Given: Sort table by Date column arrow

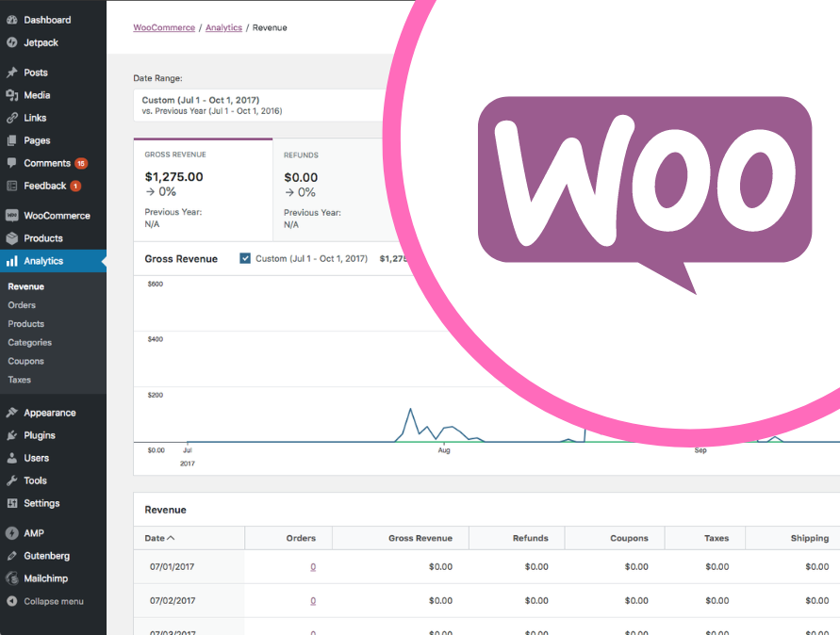Looking at the screenshot, I should (x=171, y=538).
